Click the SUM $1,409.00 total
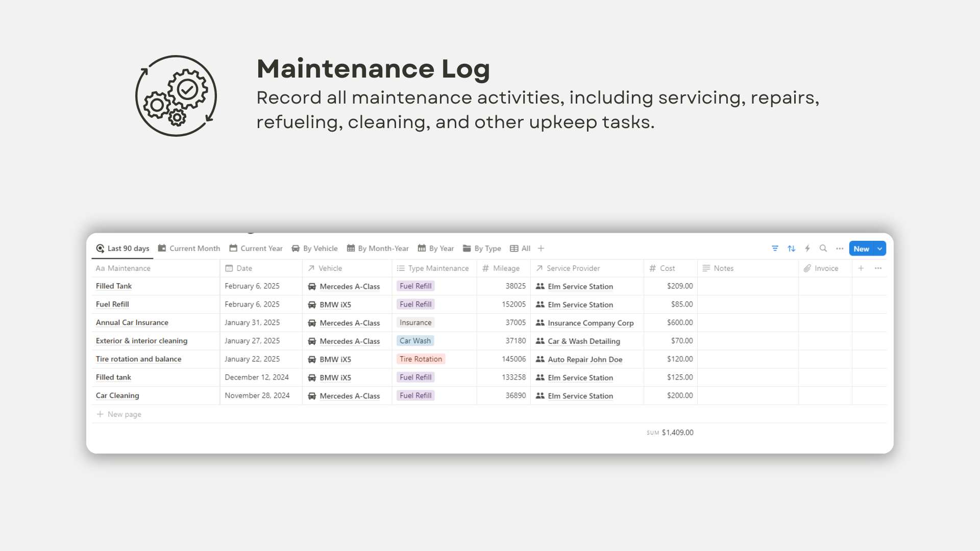 [670, 433]
